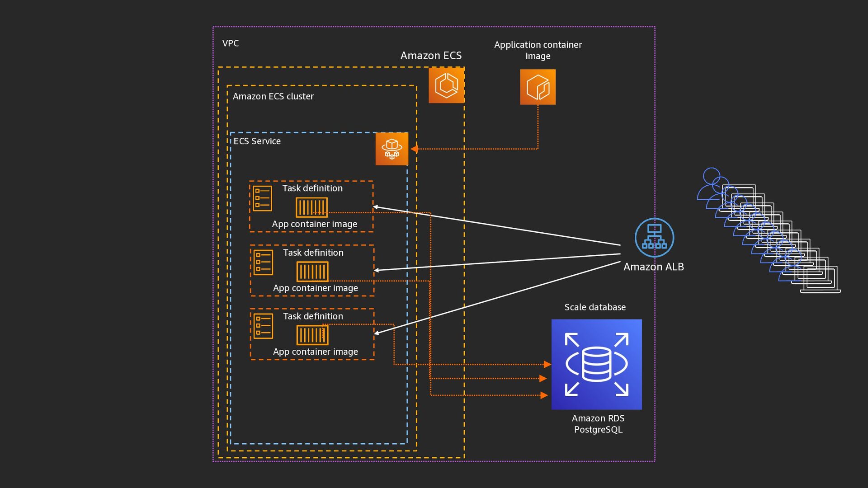Click the Amazon ALB load balancer icon
868x488 pixels.
tap(654, 238)
